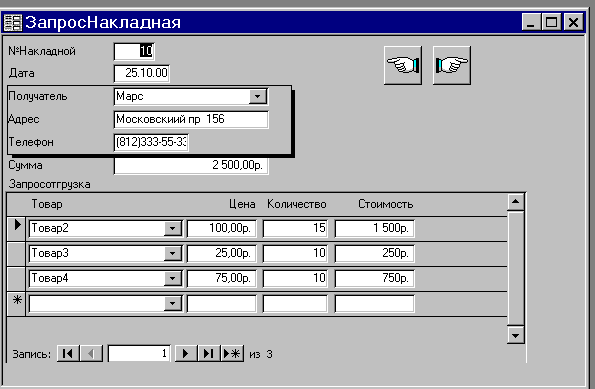Click the Дата field with 25.10.00
This screenshot has height=389, width=595.
coord(142,73)
